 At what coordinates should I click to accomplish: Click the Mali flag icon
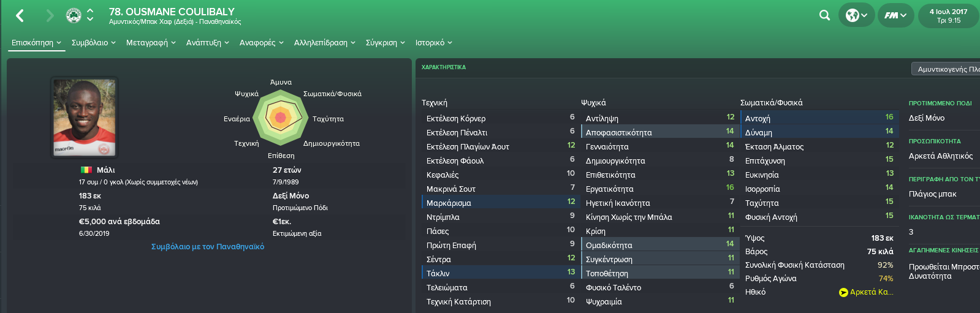(x=86, y=170)
